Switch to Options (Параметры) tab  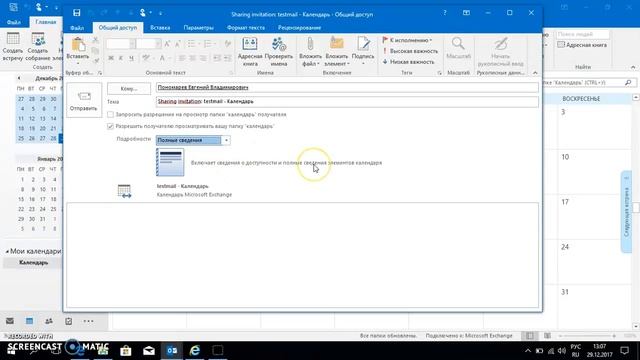coord(198,28)
